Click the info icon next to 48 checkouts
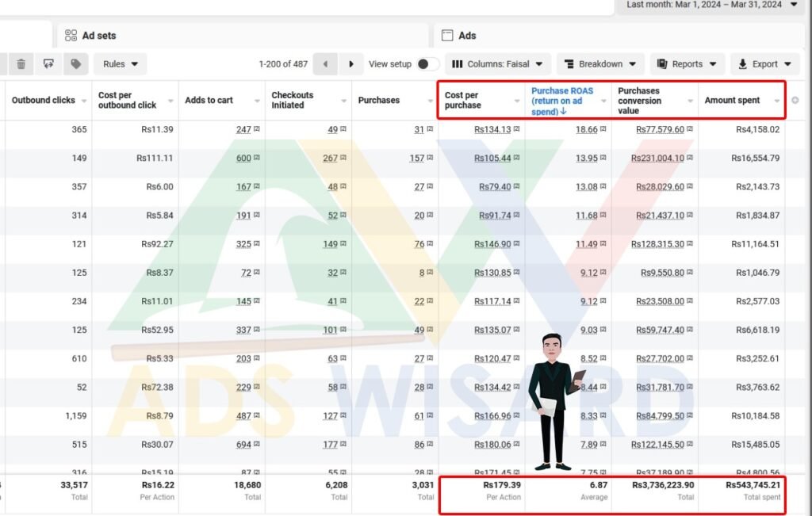 [343, 185]
